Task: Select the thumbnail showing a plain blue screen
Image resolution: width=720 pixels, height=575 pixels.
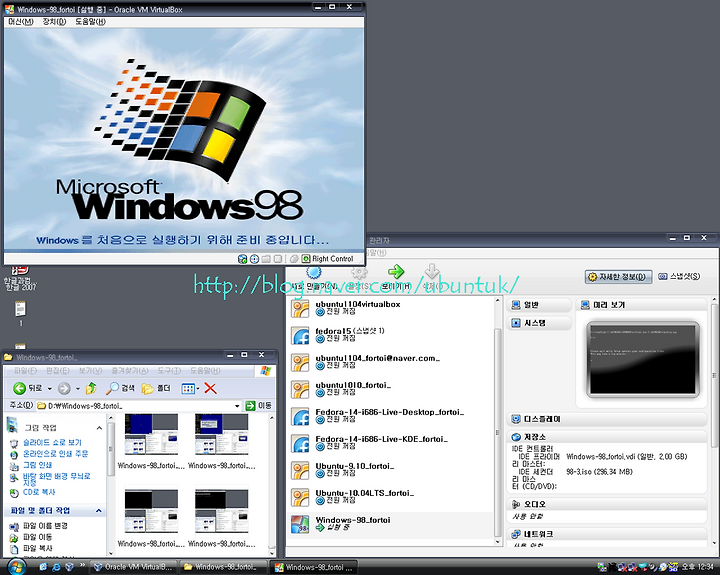Action: tap(151, 434)
